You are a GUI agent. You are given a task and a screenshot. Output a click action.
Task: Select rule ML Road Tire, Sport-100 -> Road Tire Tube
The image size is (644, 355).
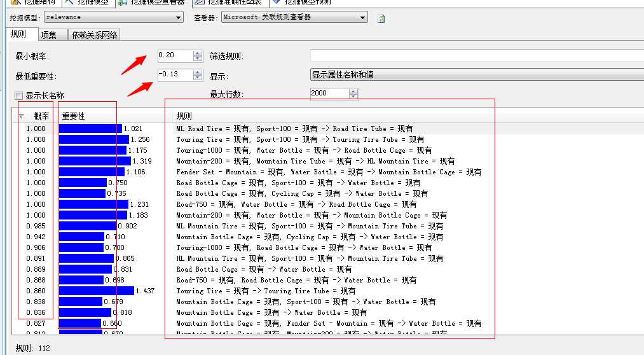tap(294, 129)
